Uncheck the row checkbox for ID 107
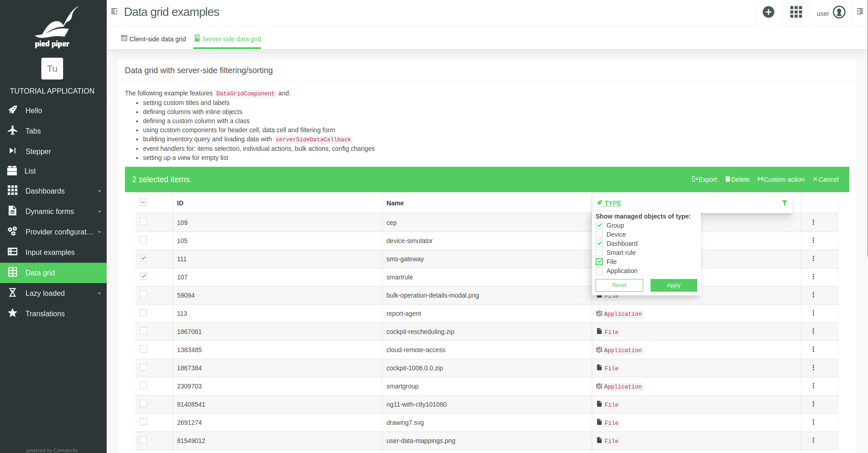Screen dimensions: 868x453 pos(143,276)
